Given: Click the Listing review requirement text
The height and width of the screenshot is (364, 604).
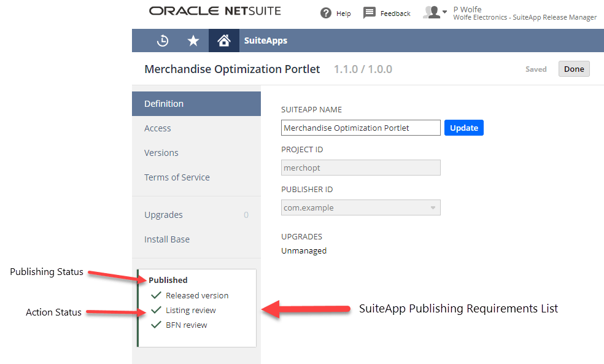Looking at the screenshot, I should (191, 310).
